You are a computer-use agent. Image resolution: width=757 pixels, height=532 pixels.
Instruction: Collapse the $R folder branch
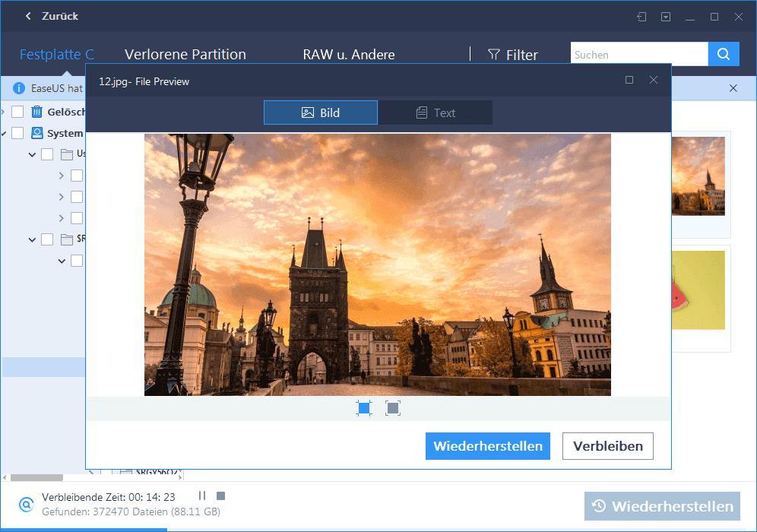pyautogui.click(x=33, y=239)
